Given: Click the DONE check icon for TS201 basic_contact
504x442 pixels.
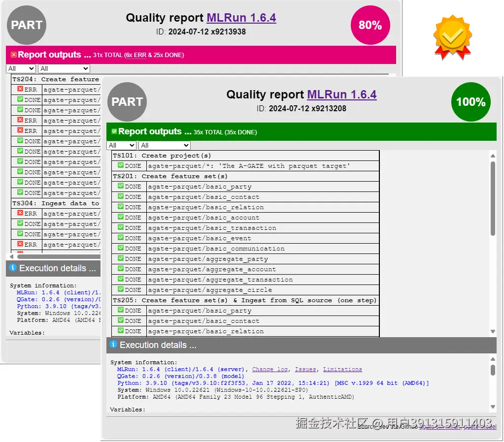Looking at the screenshot, I should 121,196.
